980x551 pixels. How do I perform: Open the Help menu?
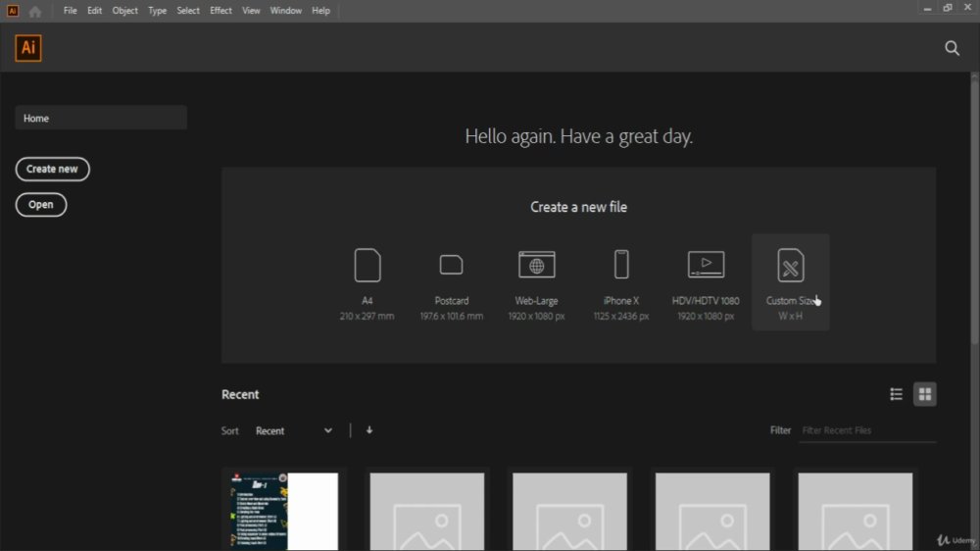pyautogui.click(x=320, y=11)
